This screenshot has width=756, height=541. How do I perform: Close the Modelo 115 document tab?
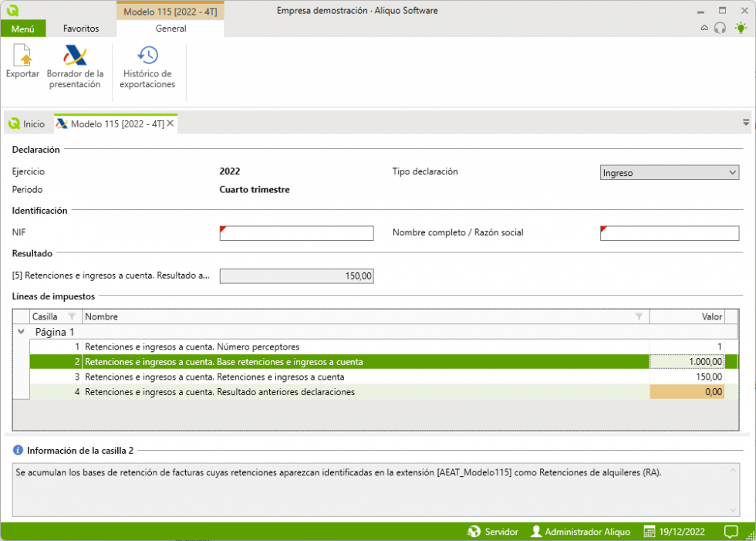click(170, 123)
